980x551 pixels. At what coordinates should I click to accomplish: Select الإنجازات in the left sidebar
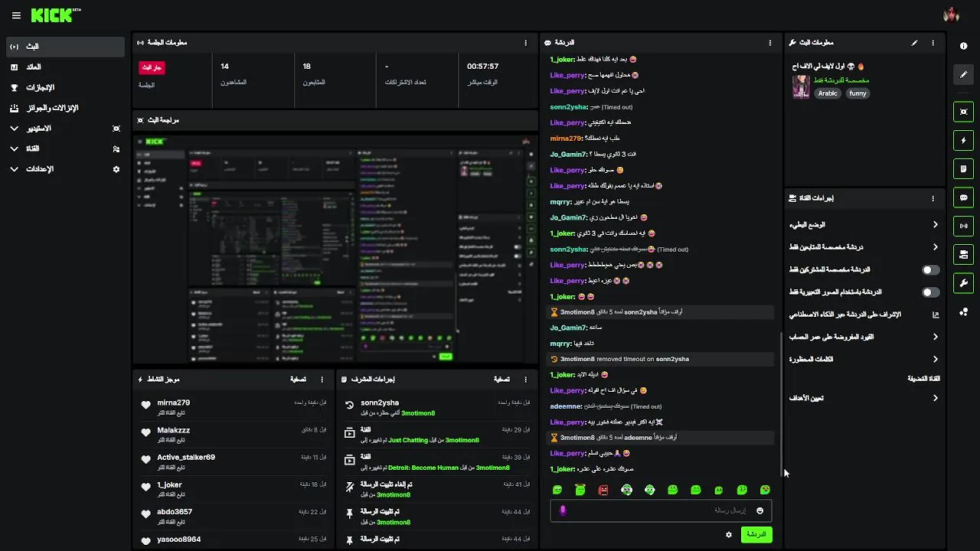[64, 88]
